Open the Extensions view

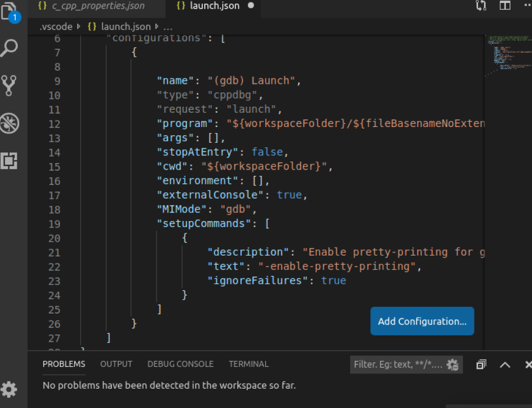pyautogui.click(x=9, y=161)
